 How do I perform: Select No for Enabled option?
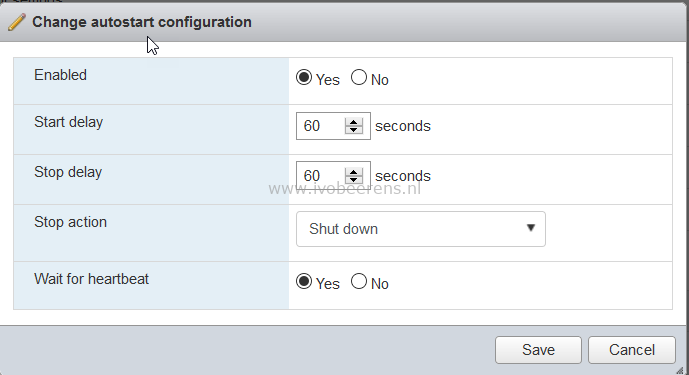(x=359, y=78)
